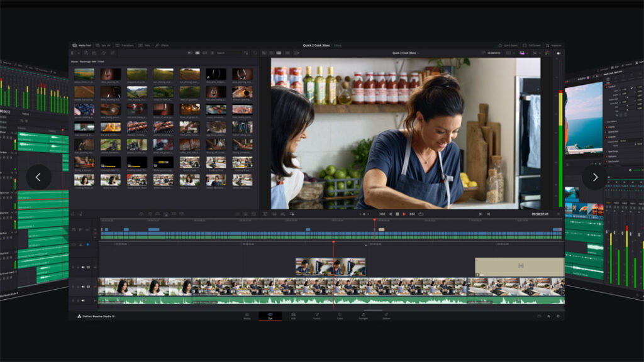Viewport: 644px width, 362px height.
Task: Open the media pool sort order dropdown
Action: click(x=247, y=52)
